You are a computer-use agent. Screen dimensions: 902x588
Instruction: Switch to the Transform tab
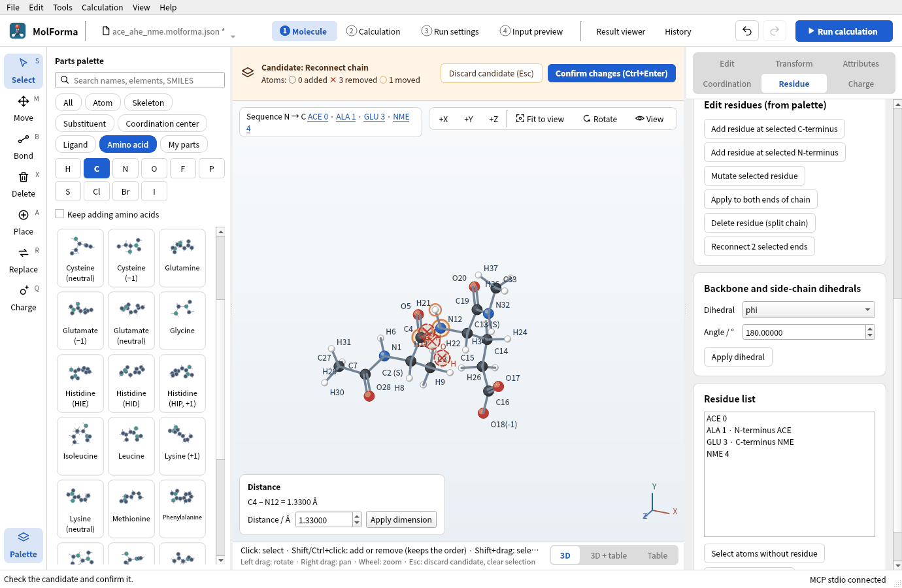pyautogui.click(x=794, y=63)
